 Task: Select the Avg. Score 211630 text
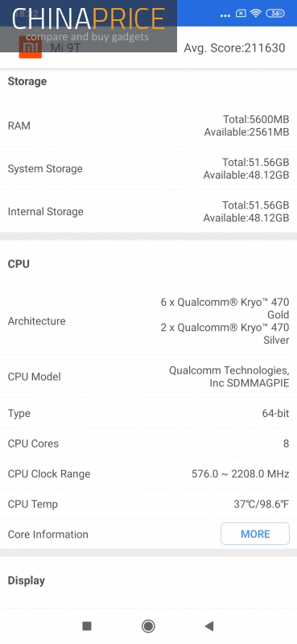(234, 48)
